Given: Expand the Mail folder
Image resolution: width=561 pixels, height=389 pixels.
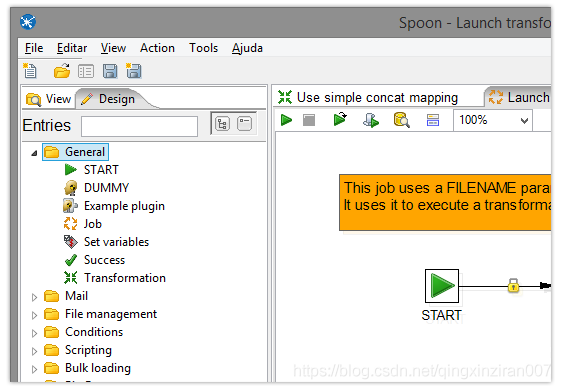Looking at the screenshot, I should tap(34, 297).
